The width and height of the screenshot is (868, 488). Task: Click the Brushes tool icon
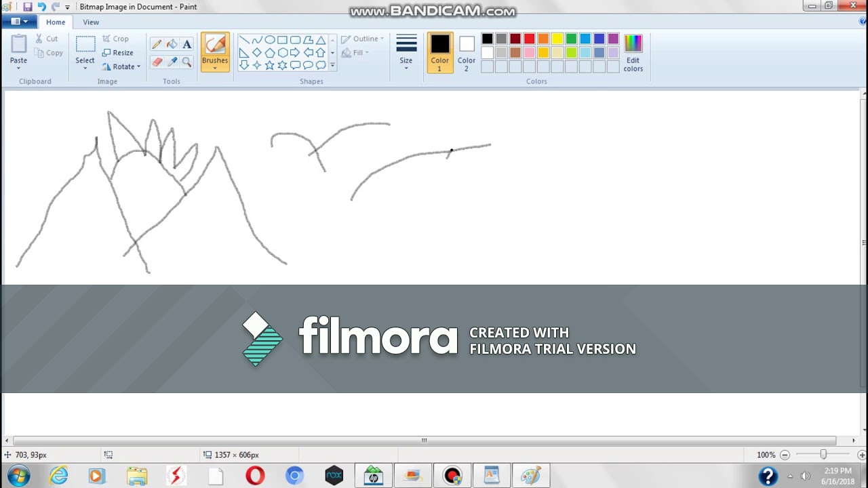click(x=215, y=45)
